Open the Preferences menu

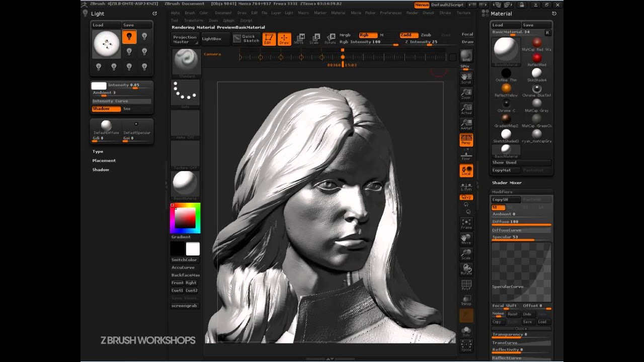click(x=391, y=13)
